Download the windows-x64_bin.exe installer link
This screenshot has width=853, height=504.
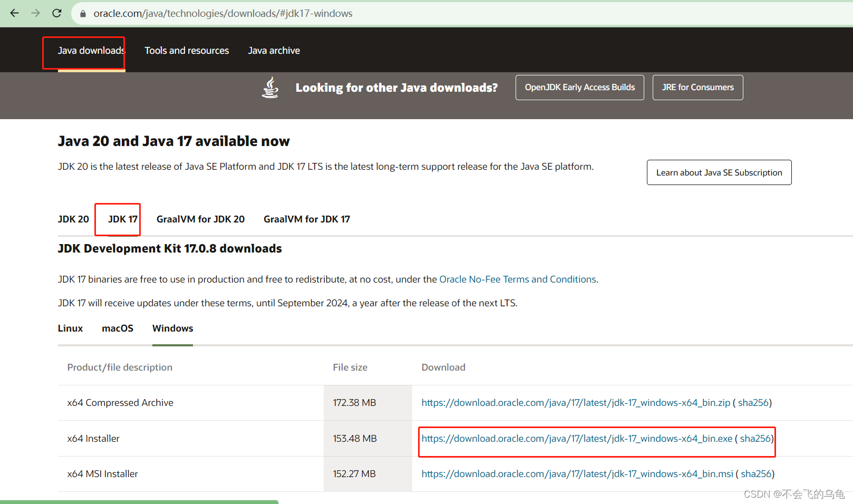(577, 439)
